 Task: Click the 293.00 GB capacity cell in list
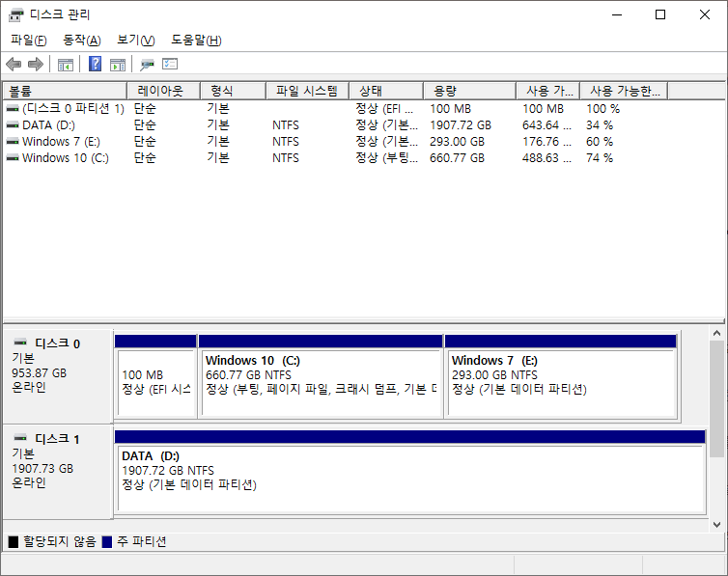pos(457,142)
